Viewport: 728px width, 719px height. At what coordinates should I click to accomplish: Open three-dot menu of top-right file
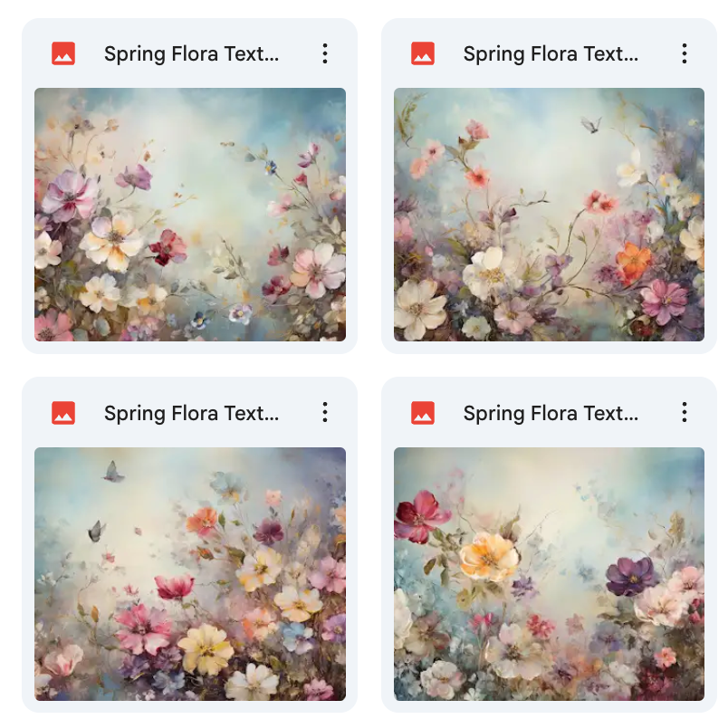[685, 53]
